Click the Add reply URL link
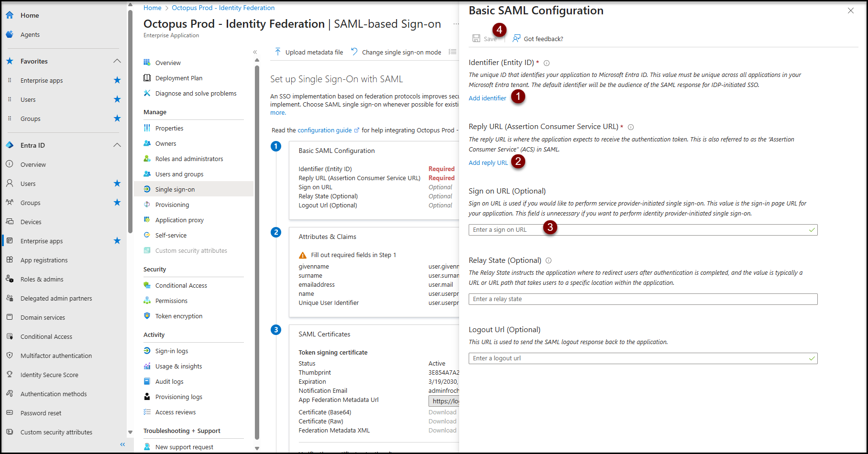 488,162
